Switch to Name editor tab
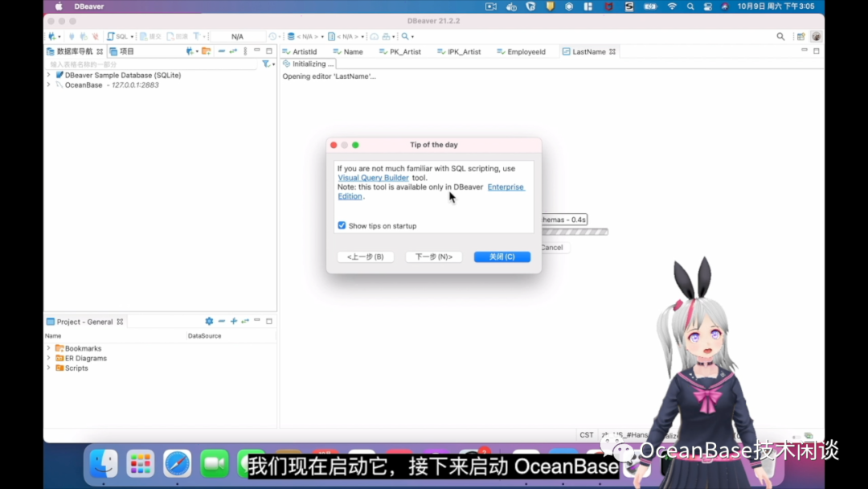The width and height of the screenshot is (868, 489). [x=348, y=51]
